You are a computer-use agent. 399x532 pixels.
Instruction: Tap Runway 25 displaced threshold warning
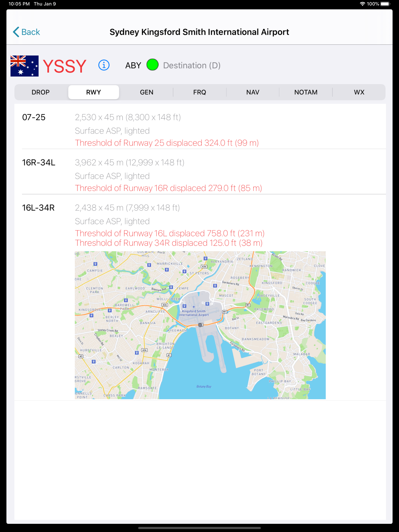coord(167,143)
